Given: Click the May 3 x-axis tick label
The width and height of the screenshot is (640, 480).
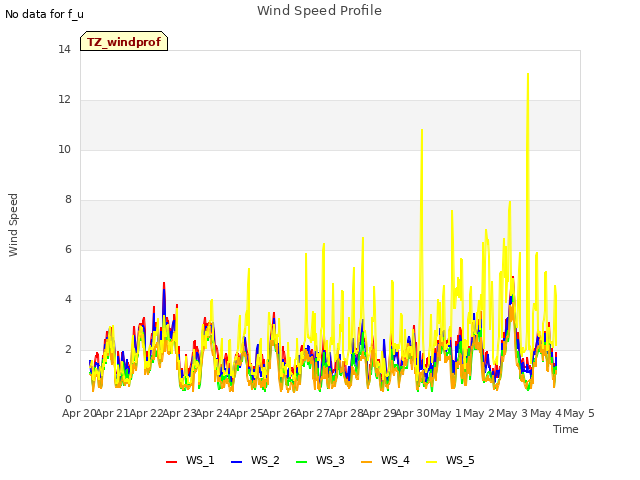Looking at the screenshot, I should [512, 413].
